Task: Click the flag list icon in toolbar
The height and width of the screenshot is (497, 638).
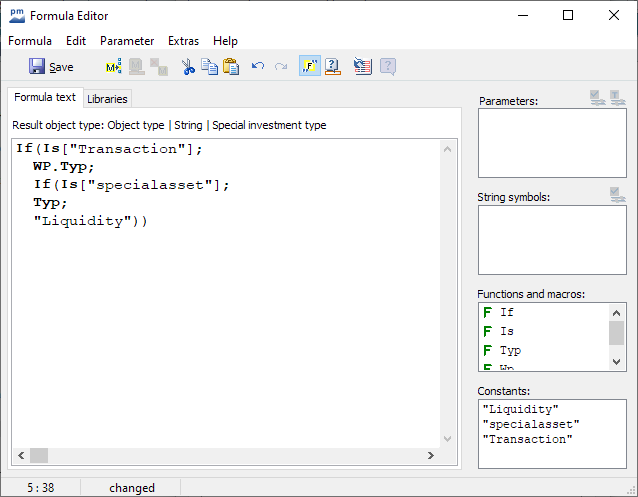Action: click(363, 67)
